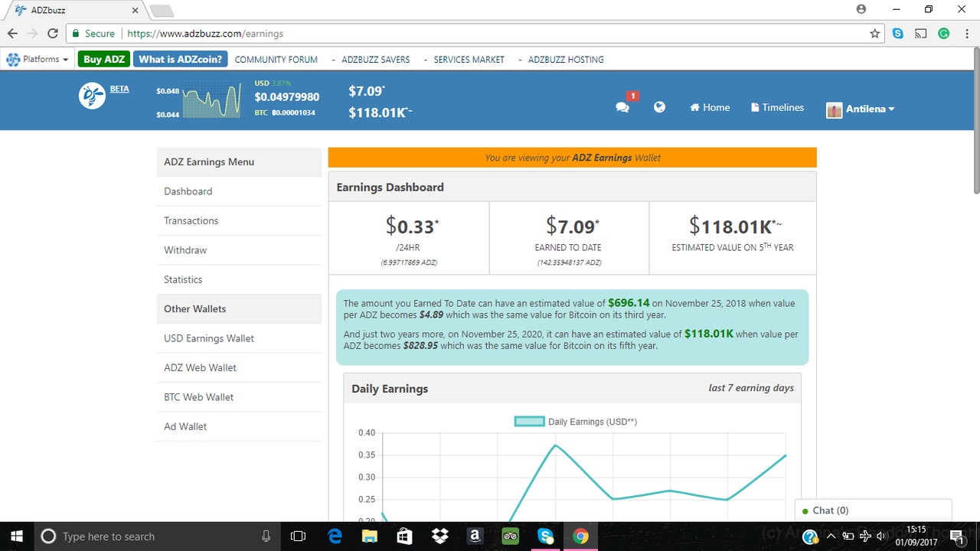This screenshot has height=551, width=980.
Task: Bookmark this page with star icon
Action: 874,34
